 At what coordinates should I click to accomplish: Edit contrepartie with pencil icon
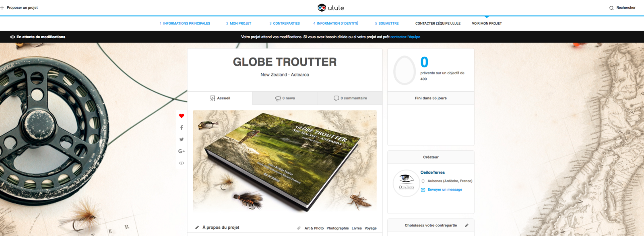click(467, 225)
